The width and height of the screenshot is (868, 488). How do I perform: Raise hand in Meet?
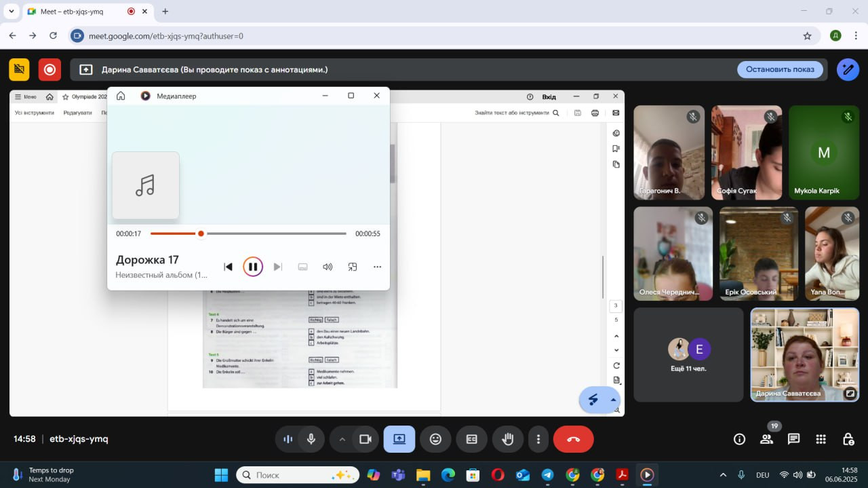coord(508,439)
